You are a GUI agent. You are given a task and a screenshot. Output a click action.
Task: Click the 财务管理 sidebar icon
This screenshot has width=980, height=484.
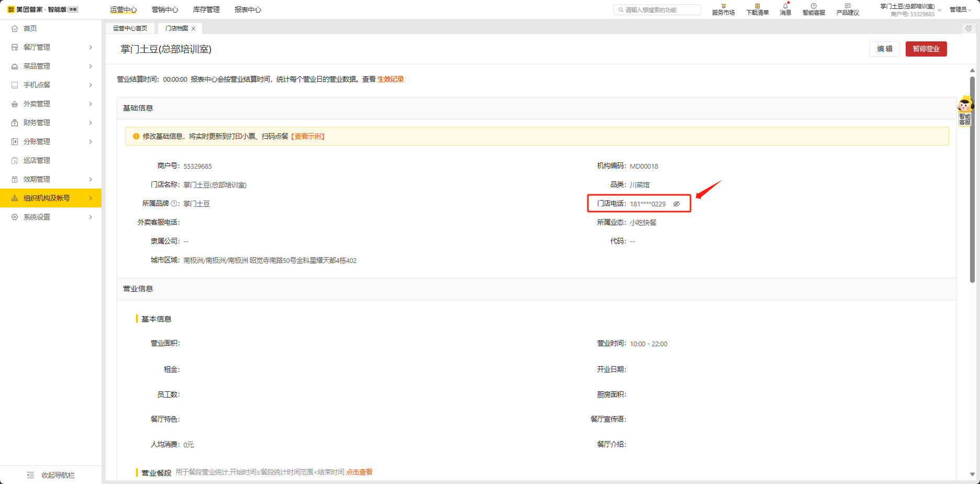[x=15, y=123]
